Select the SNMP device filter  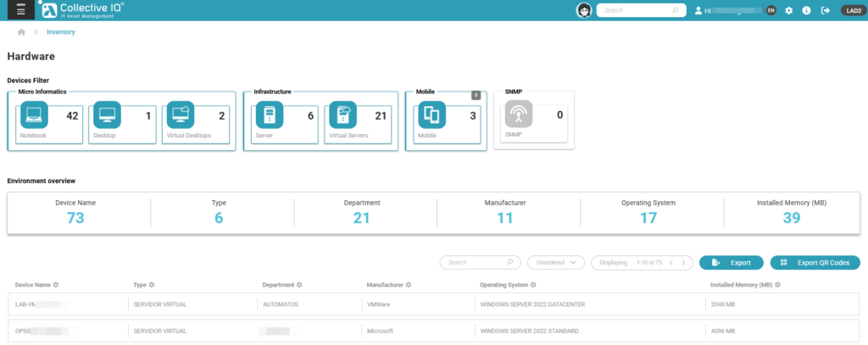533,120
